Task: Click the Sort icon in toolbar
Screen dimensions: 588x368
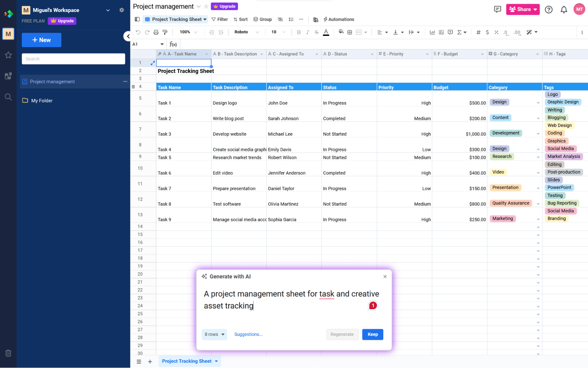Action: [x=241, y=19]
